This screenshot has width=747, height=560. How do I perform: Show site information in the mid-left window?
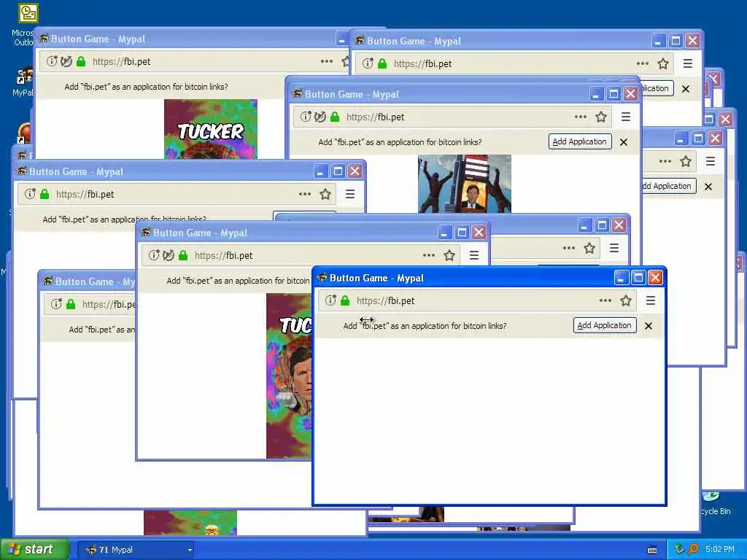click(30, 194)
